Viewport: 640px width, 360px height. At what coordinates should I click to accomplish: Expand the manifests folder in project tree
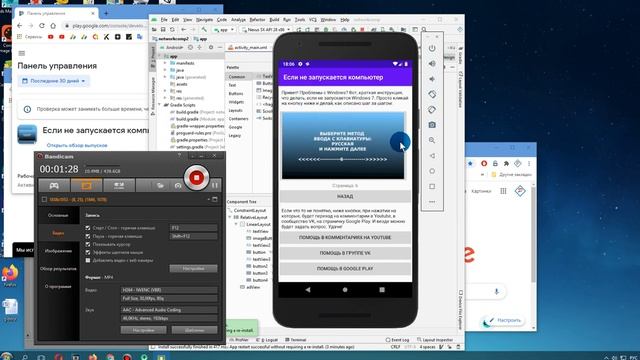[165, 63]
